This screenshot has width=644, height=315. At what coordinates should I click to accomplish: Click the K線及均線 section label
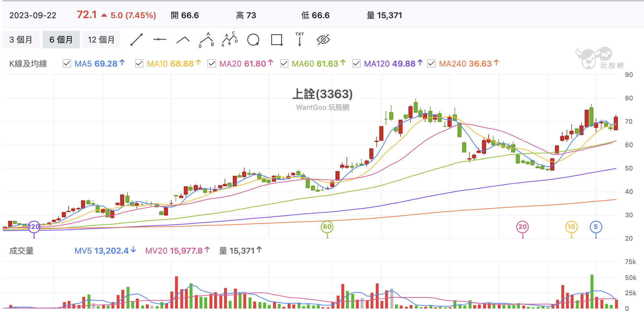(x=28, y=64)
